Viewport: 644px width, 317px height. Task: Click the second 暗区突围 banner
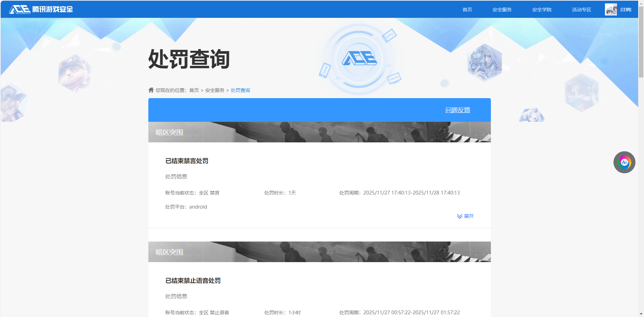coord(319,251)
